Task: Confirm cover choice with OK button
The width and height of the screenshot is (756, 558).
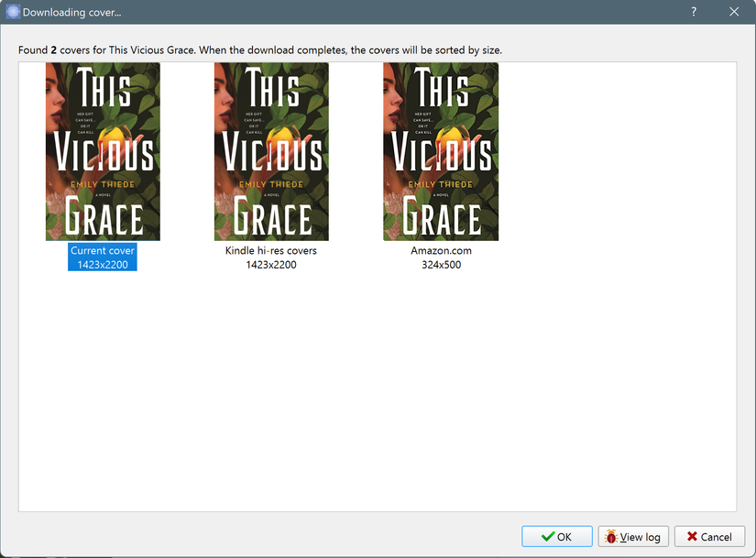Action: click(557, 536)
